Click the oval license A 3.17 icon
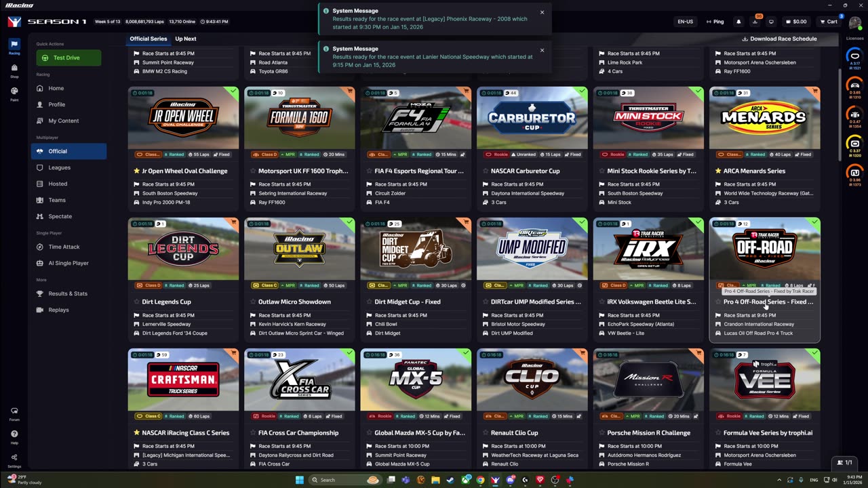Image resolution: width=868 pixels, height=488 pixels. [x=855, y=58]
